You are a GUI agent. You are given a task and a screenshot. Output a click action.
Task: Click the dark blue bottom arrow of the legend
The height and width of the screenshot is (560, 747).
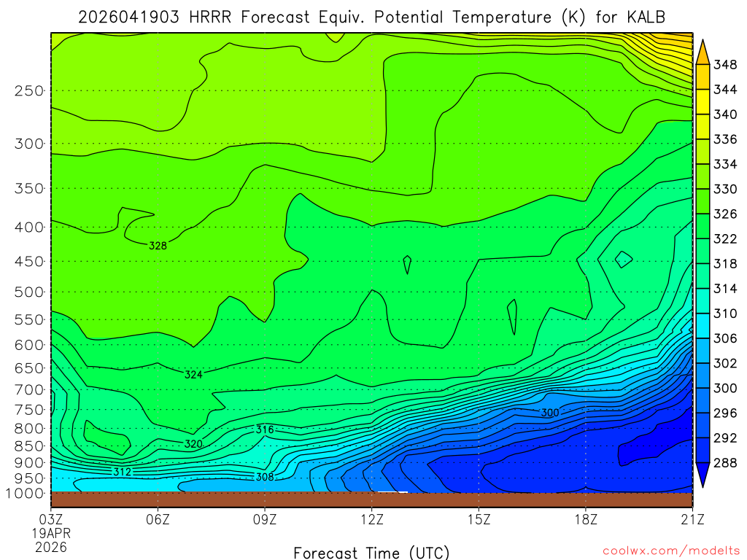tap(703, 474)
